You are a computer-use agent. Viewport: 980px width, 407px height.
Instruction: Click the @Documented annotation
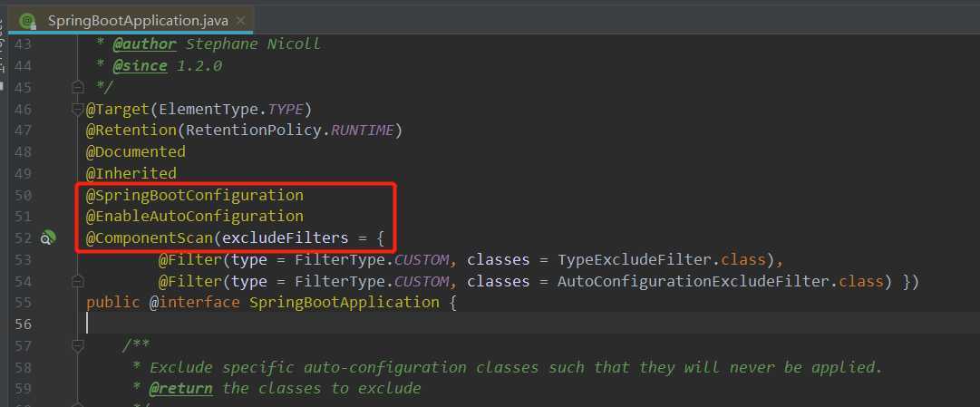pyautogui.click(x=136, y=152)
